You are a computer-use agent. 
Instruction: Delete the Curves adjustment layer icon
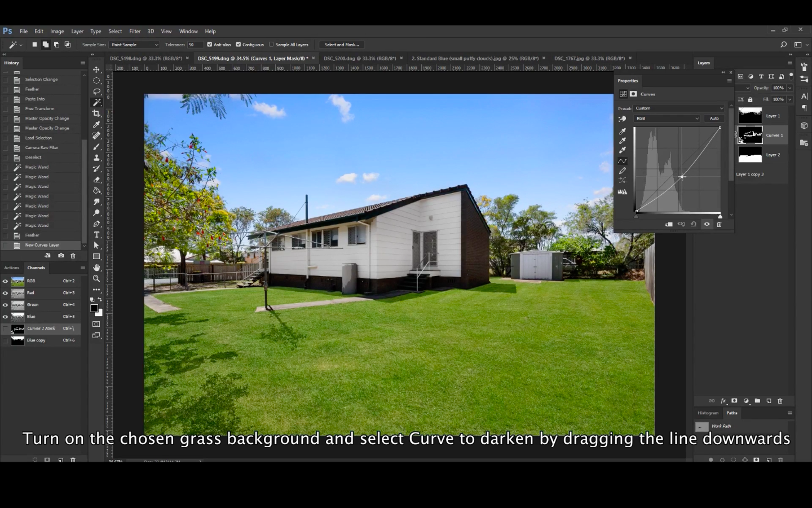(719, 224)
